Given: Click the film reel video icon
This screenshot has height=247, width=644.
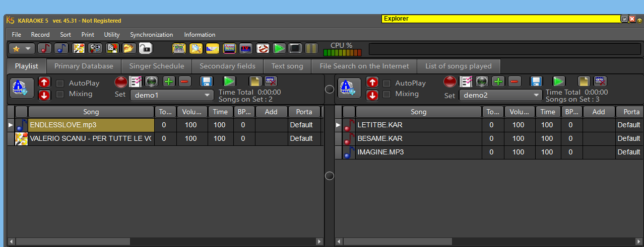Looking at the screenshot, I should pyautogui.click(x=95, y=49).
